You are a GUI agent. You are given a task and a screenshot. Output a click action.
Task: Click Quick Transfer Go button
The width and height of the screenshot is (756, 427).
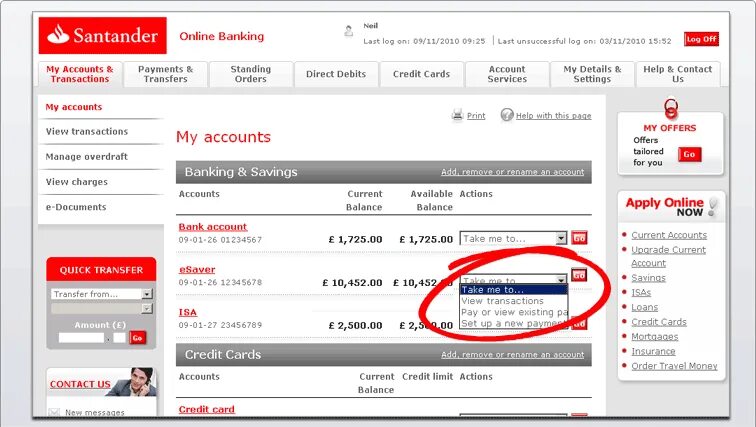click(x=137, y=338)
